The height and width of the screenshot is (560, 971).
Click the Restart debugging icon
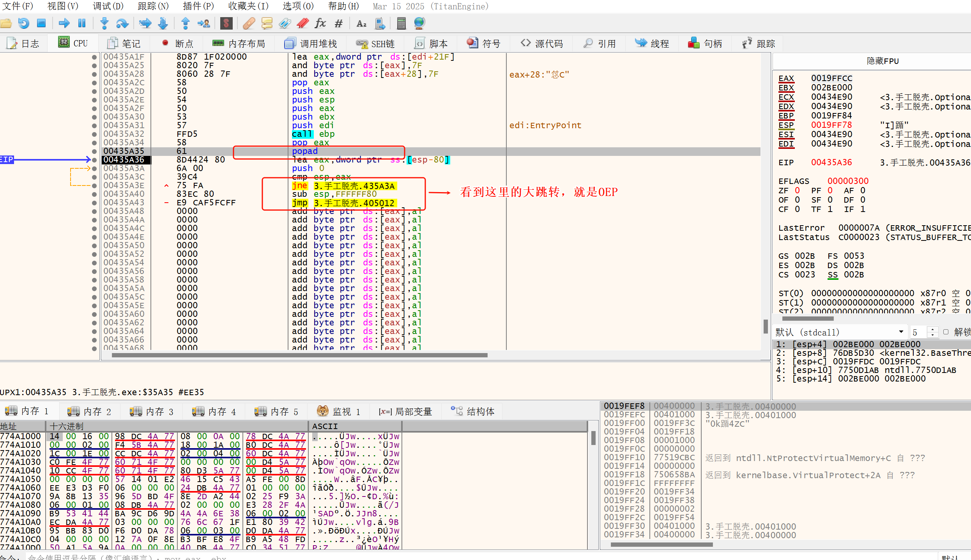(24, 23)
